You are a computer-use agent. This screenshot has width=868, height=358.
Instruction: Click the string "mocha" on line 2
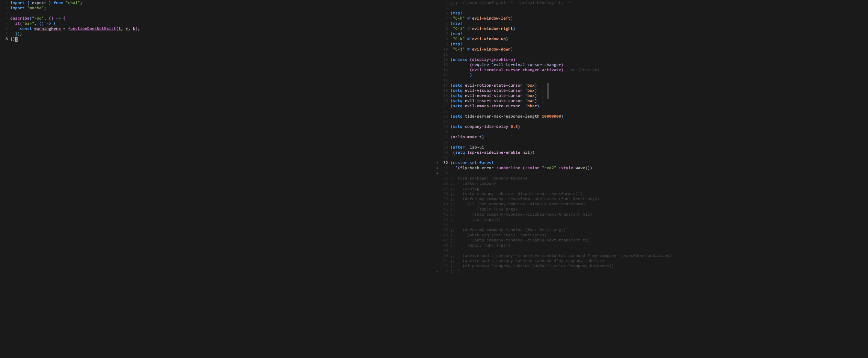(x=36, y=8)
